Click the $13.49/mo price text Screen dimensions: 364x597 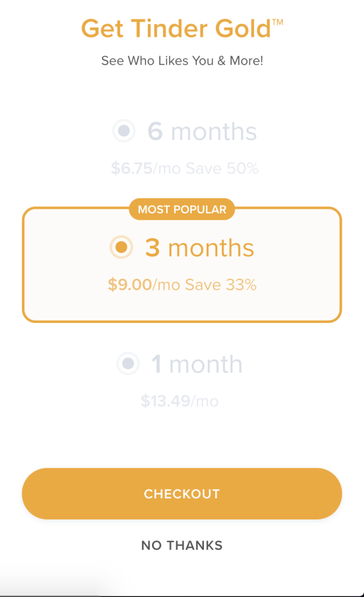click(179, 401)
